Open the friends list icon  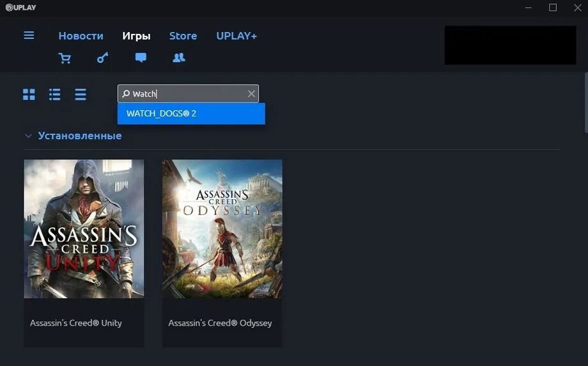click(x=179, y=58)
